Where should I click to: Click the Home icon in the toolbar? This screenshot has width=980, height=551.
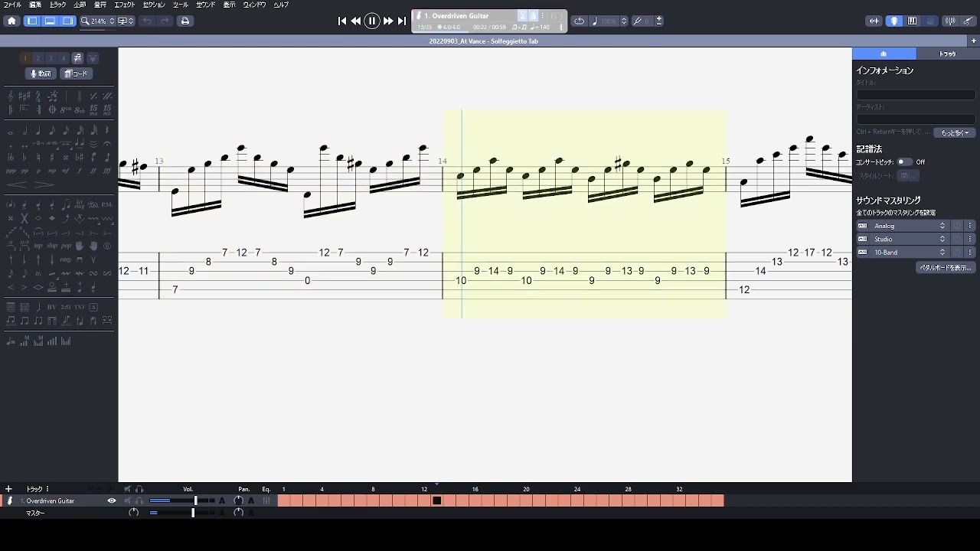(x=11, y=21)
